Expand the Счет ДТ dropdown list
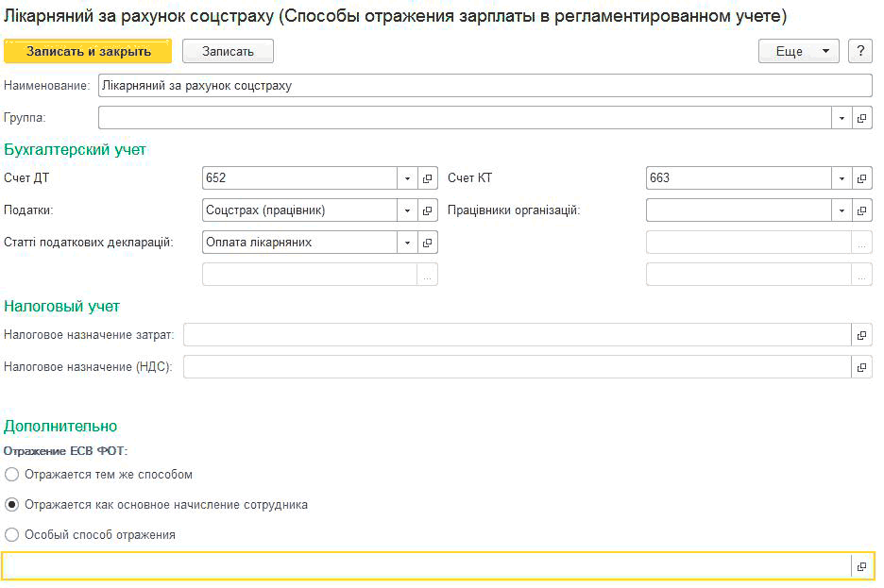 pyautogui.click(x=407, y=178)
